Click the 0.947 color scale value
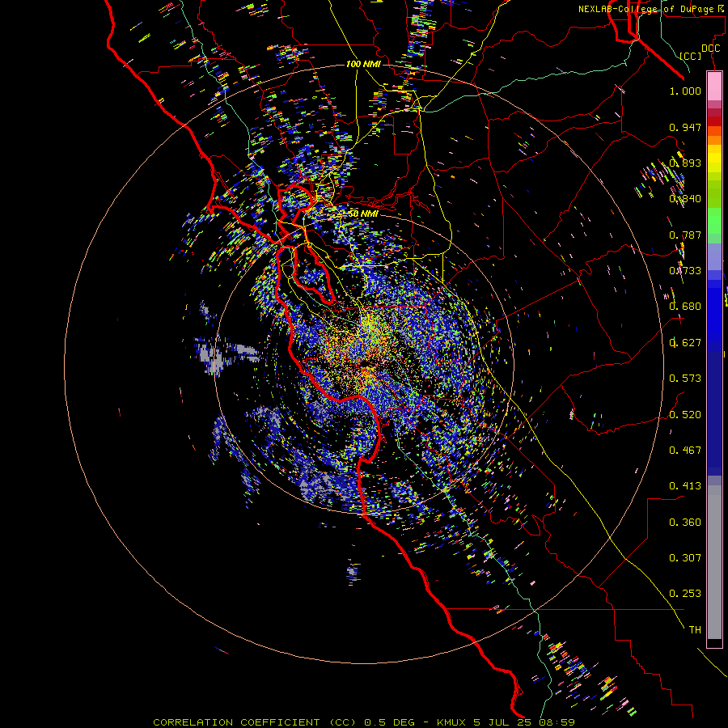Viewport: 728px width, 728px height. point(685,127)
